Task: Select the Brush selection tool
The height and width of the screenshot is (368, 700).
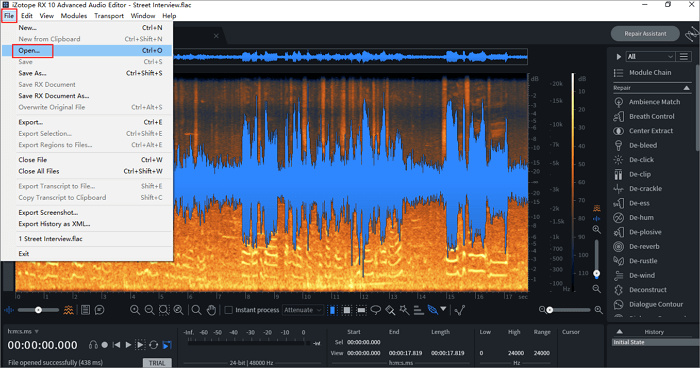Action: (x=390, y=309)
